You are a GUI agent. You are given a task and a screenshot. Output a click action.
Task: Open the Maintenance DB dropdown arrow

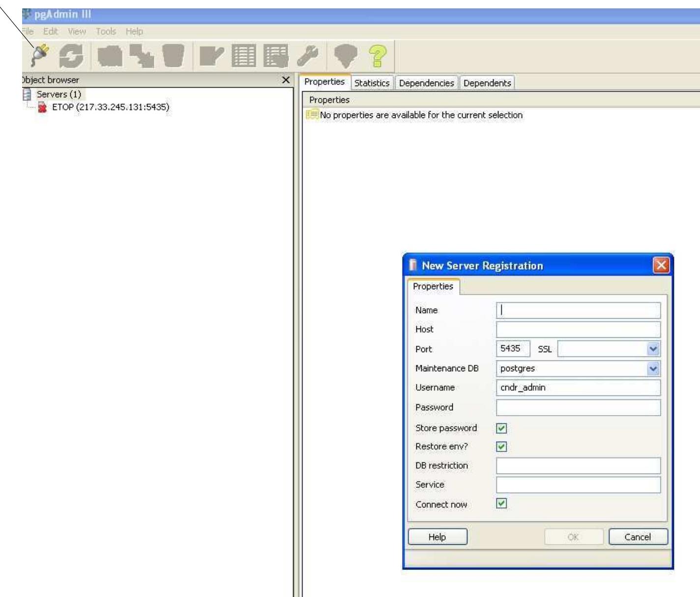(653, 368)
